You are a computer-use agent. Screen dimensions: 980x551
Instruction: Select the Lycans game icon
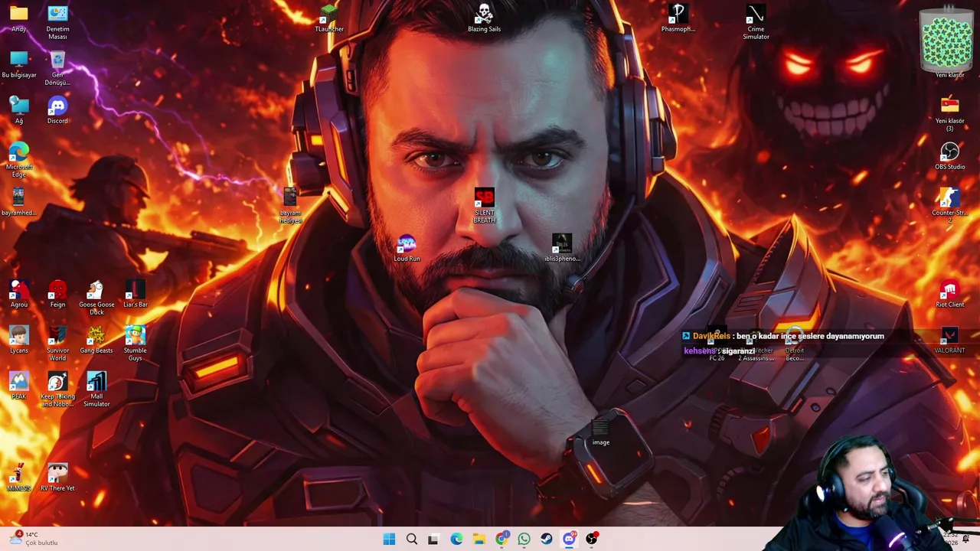19,341
